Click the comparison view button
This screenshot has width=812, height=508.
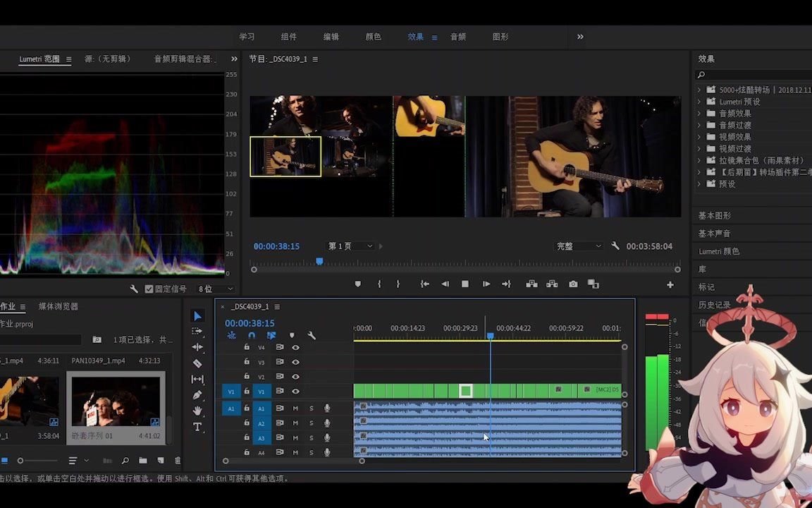[x=593, y=284]
